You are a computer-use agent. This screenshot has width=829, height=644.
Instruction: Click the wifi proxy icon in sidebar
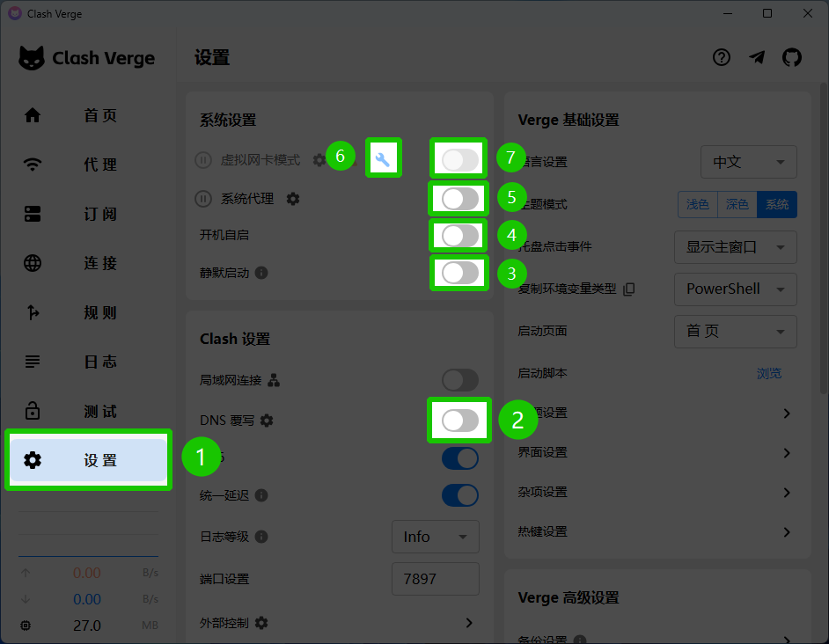click(33, 165)
